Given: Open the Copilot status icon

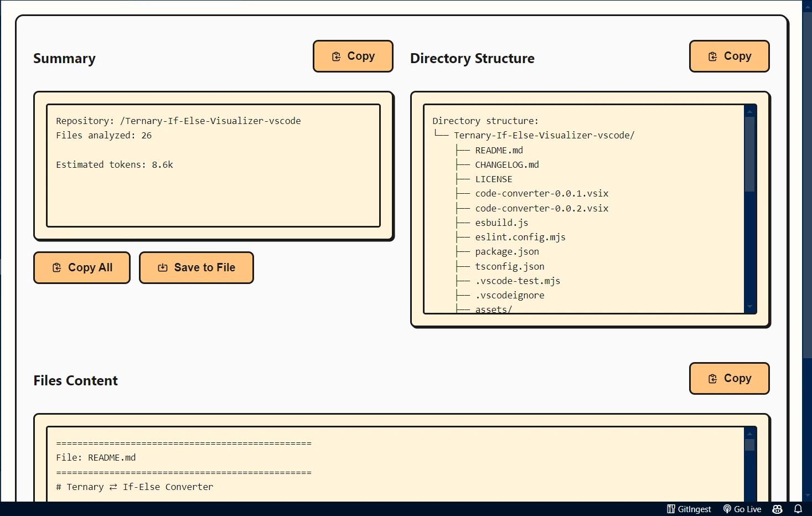Looking at the screenshot, I should pyautogui.click(x=778, y=509).
